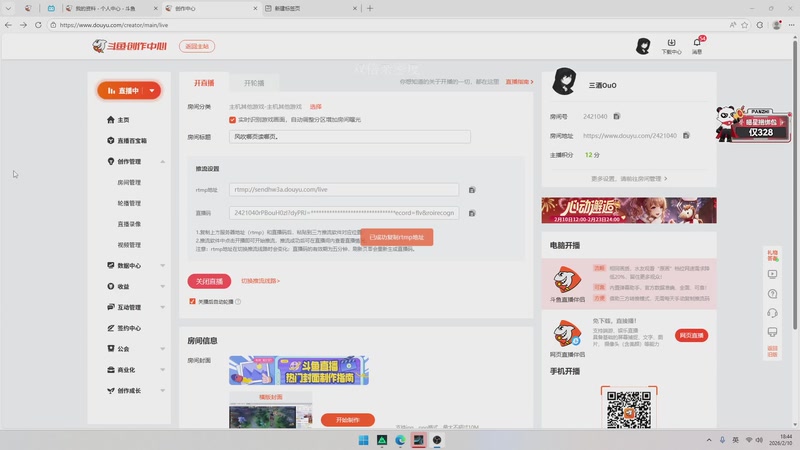Switch to the 开直播 tab
The image size is (800, 450).
(x=204, y=83)
